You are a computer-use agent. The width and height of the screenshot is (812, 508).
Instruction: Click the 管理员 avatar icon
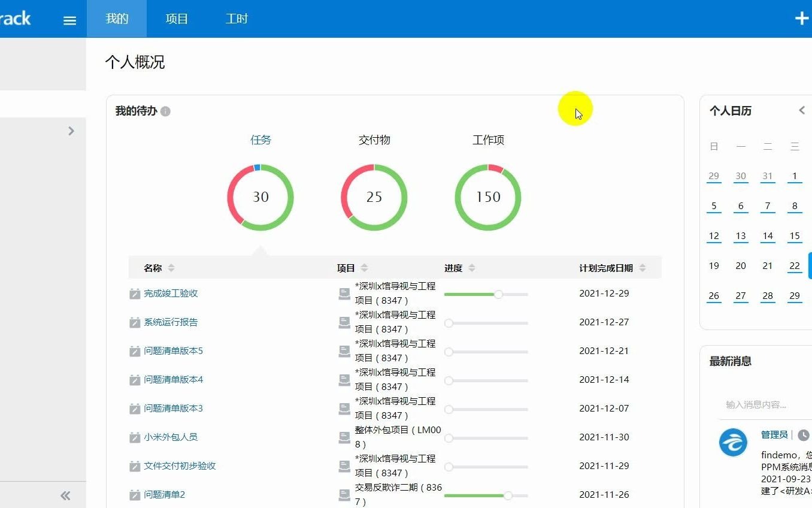point(733,443)
